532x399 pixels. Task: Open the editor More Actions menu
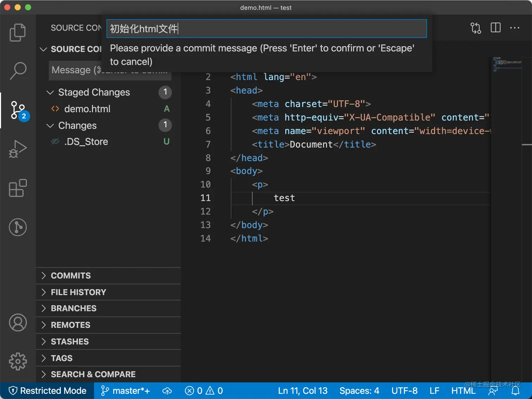click(515, 28)
